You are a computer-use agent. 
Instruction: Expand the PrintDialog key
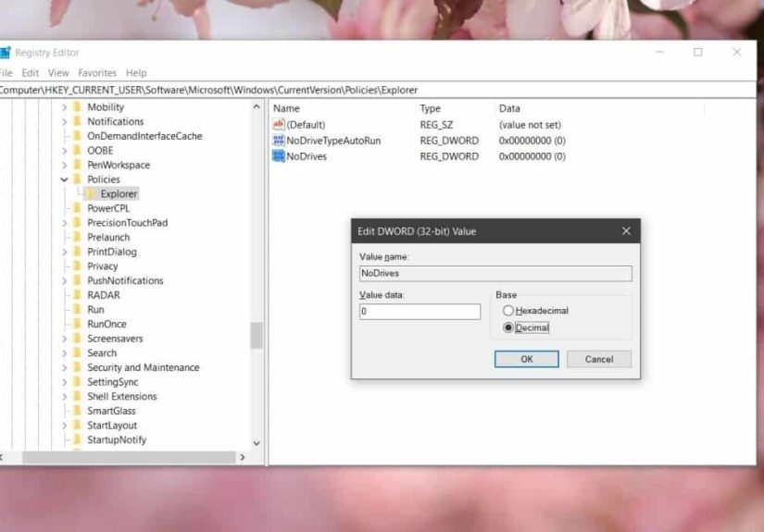(64, 253)
